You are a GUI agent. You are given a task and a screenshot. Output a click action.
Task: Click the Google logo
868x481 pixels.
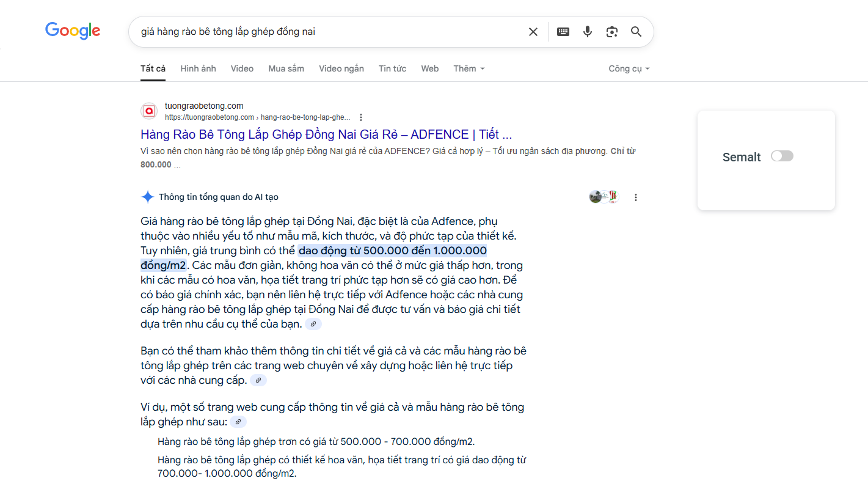click(x=73, y=31)
